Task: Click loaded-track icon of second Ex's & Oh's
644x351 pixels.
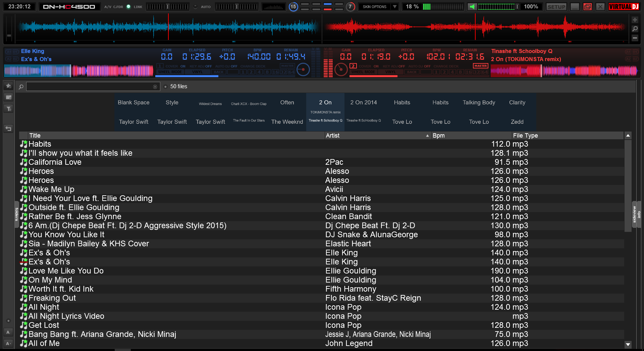Action: 23,262
